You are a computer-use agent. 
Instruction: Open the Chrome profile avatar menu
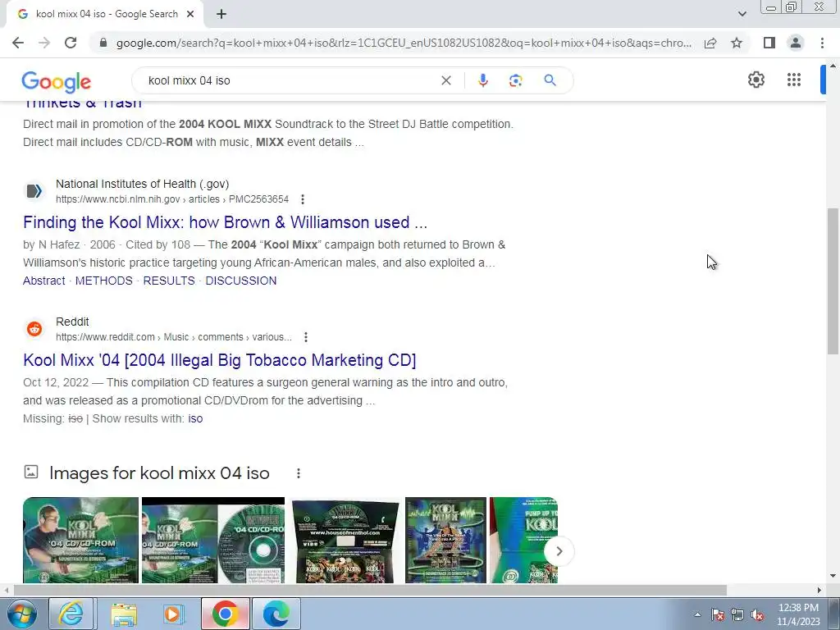point(796,43)
